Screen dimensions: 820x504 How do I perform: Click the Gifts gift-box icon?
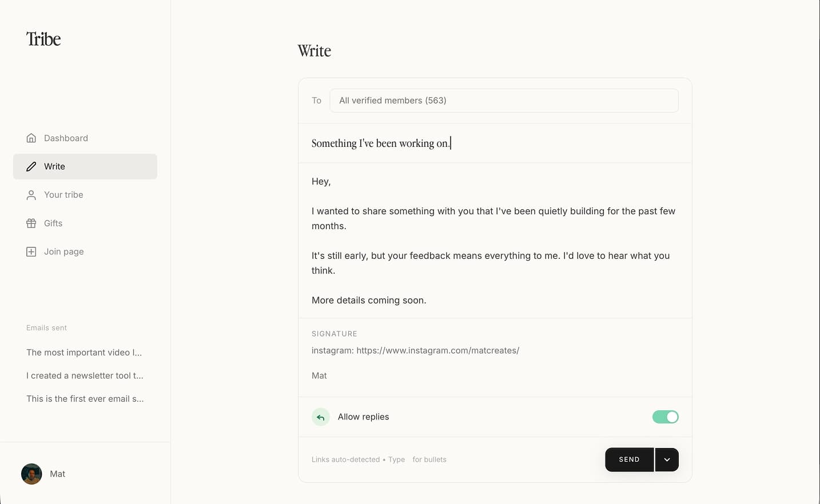(x=31, y=223)
